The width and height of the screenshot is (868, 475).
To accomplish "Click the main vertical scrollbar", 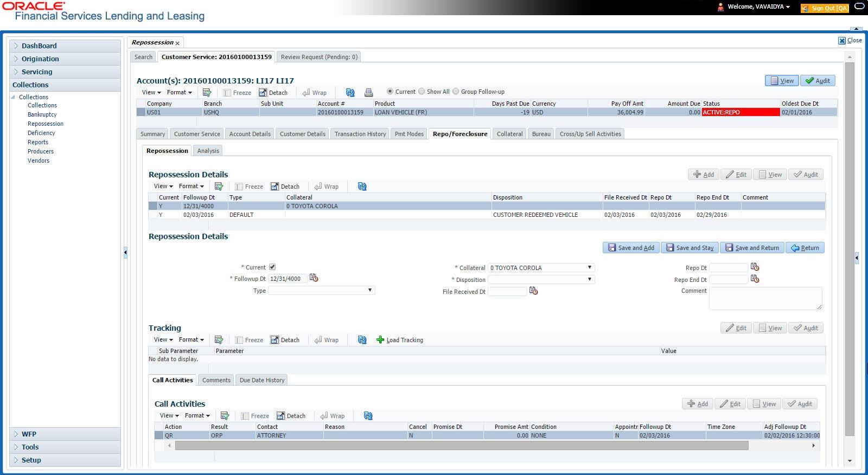I will tap(850, 249).
